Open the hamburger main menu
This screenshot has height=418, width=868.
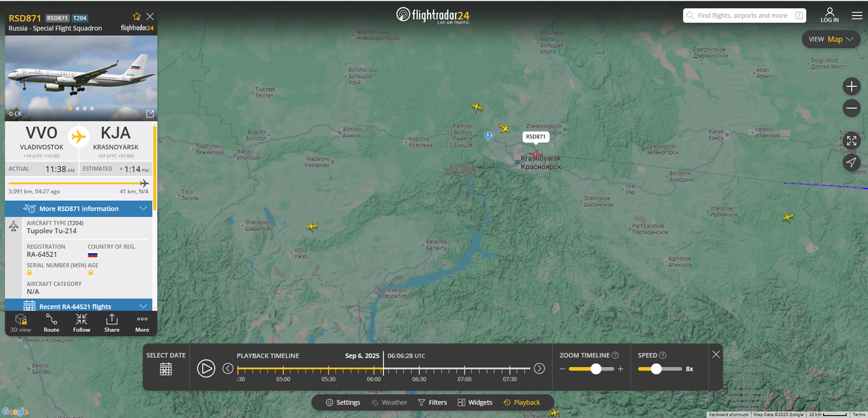(x=857, y=16)
